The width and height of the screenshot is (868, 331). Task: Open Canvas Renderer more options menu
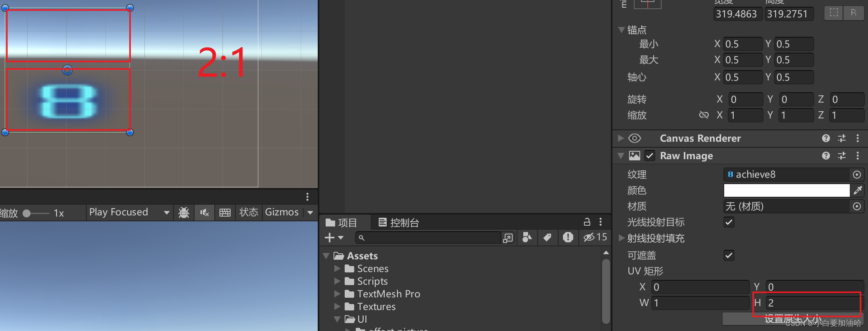pos(858,138)
